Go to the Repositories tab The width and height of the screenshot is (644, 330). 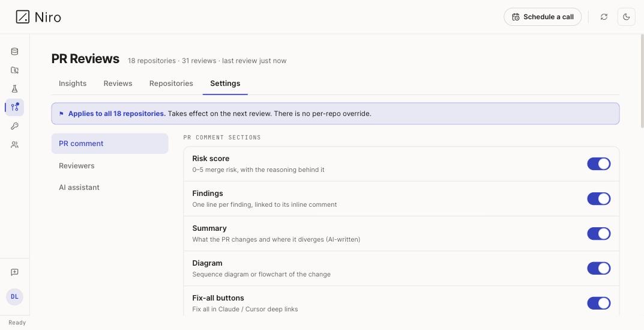click(171, 84)
